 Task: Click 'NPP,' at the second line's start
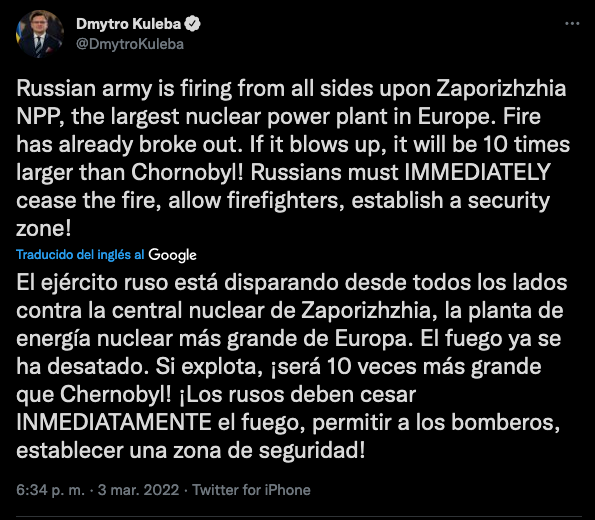tap(41, 117)
